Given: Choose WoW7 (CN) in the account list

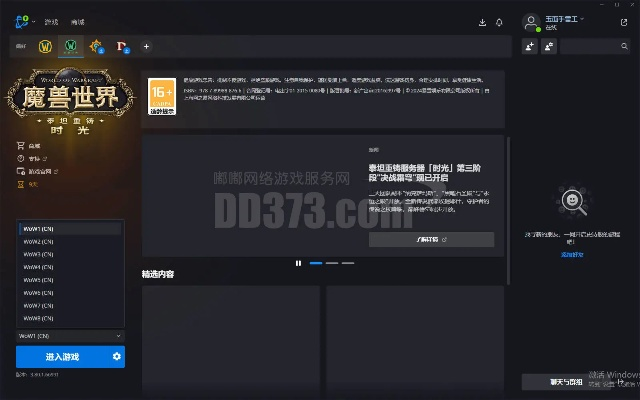Looking at the screenshot, I should [x=70, y=305].
